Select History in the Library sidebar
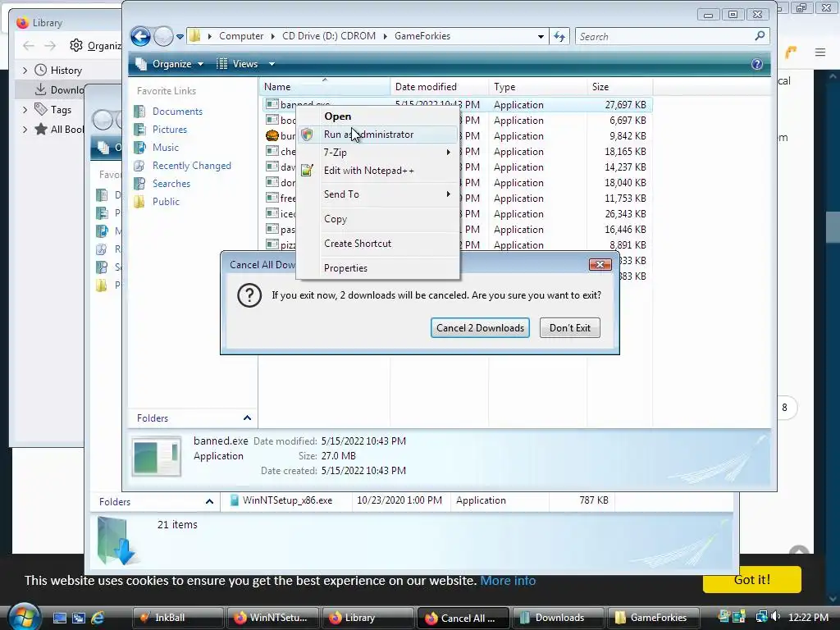This screenshot has height=630, width=840. click(x=66, y=71)
